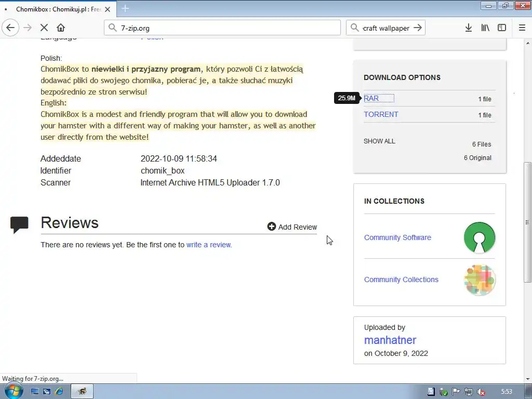The image size is (532, 399).
Task: Select the Identifier value chomik_box
Action: [163, 170]
